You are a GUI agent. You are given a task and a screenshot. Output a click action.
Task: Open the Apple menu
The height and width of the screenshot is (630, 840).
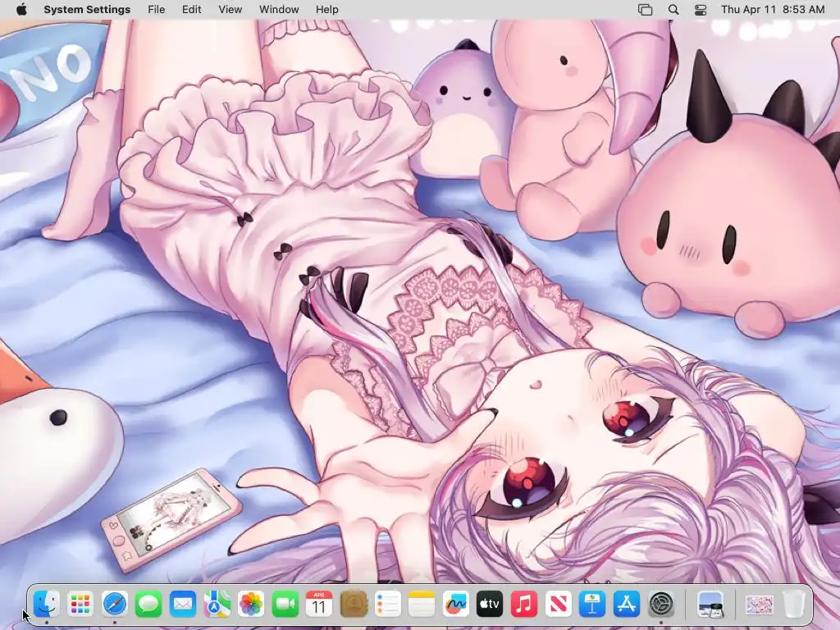(21, 10)
